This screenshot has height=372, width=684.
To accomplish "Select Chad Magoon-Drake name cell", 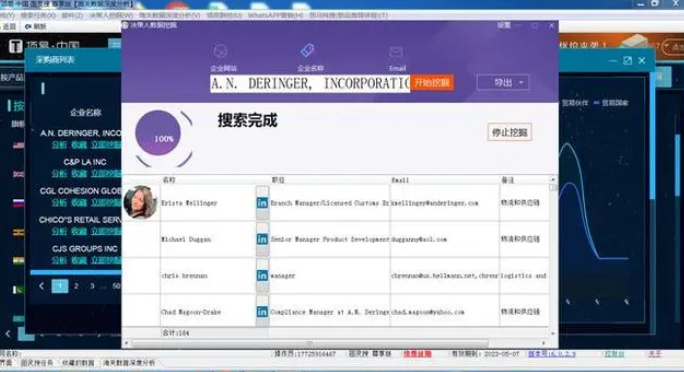I will 208,312.
